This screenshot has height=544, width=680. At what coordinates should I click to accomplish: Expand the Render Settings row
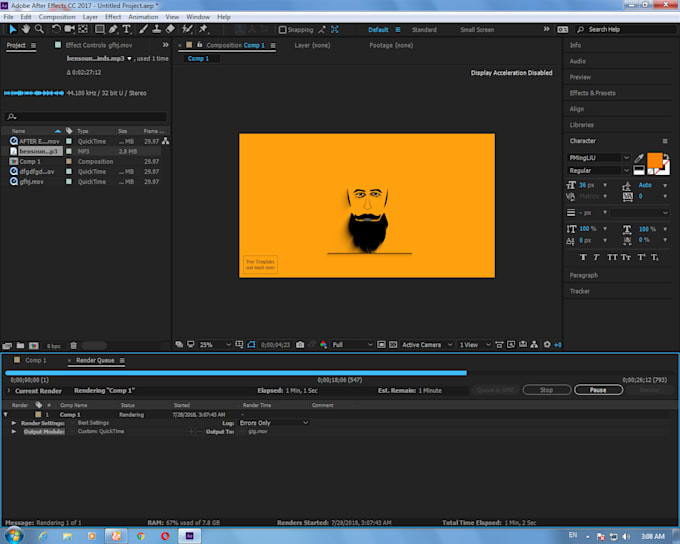coord(14,423)
